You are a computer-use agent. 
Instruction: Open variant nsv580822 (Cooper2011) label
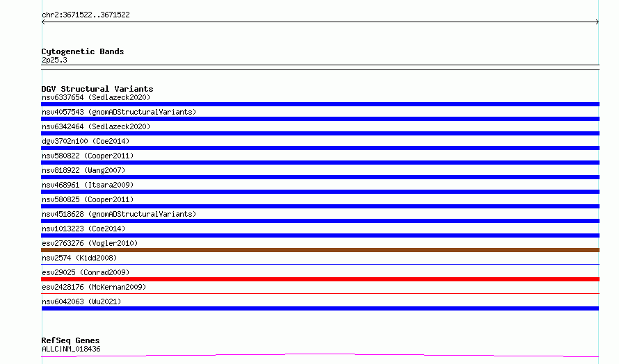tap(88, 156)
